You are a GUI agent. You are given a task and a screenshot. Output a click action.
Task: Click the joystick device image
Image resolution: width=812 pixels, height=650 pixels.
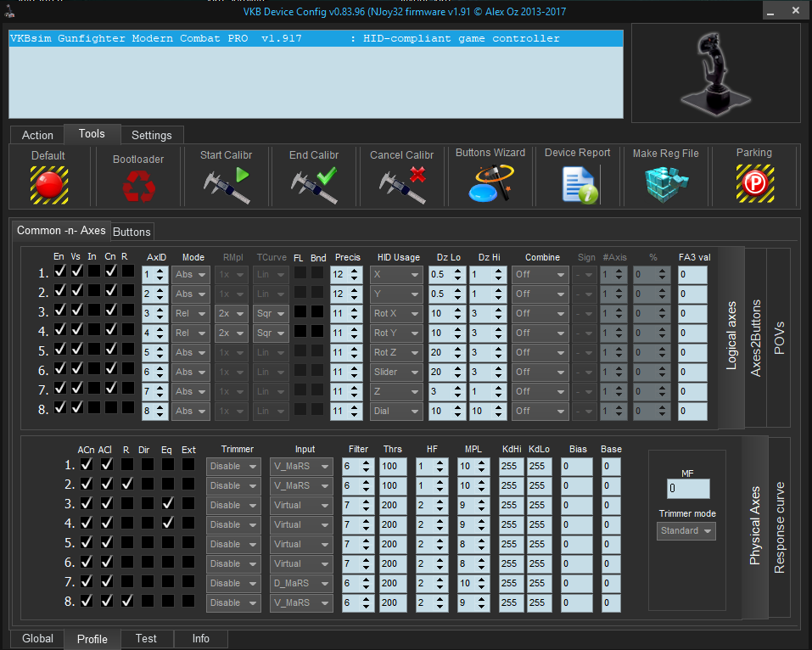pos(715,73)
